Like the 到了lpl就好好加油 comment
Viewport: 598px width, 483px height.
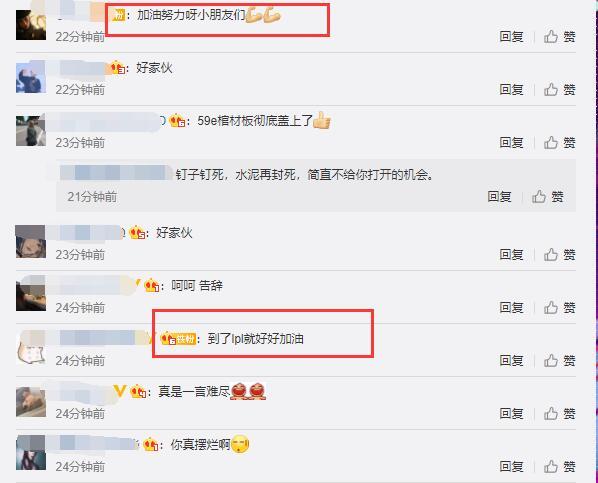(x=559, y=361)
